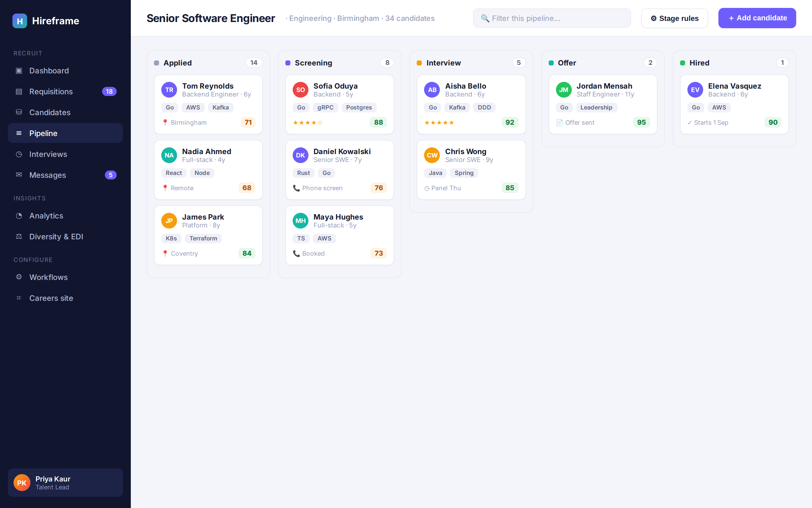This screenshot has width=812, height=508.
Task: Click the React tag on Nadia Ahmed card
Action: click(x=174, y=173)
